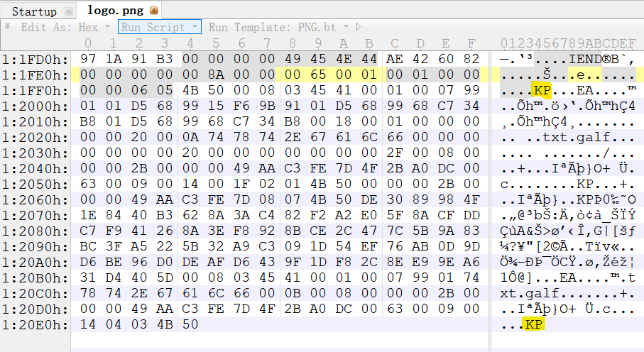The width and height of the screenshot is (644, 352).
Task: Close the Startup tab
Action: click(x=68, y=11)
